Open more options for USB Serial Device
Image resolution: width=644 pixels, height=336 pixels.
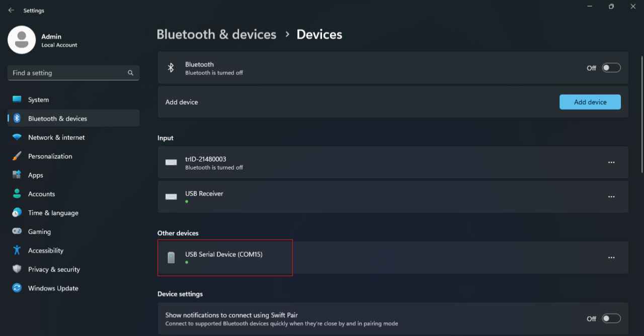point(611,258)
